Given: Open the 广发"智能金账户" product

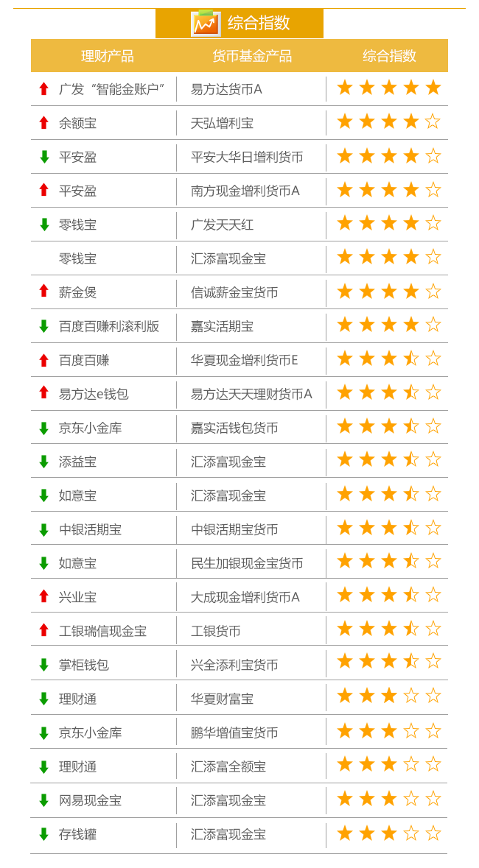Looking at the screenshot, I should tap(113, 89).
